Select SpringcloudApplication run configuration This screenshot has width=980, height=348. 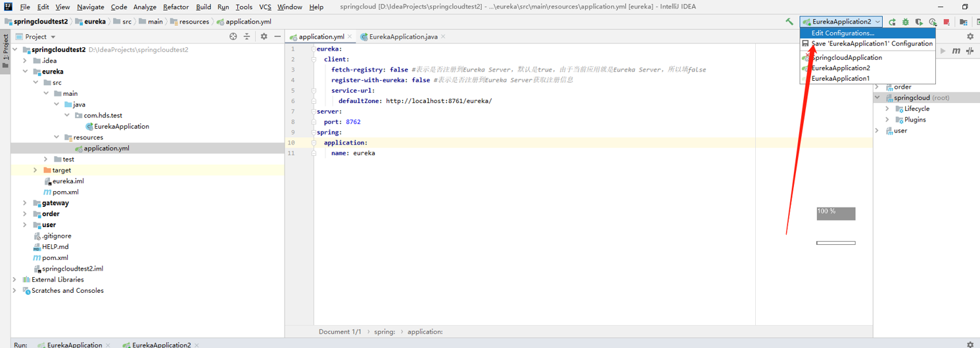tap(868, 58)
